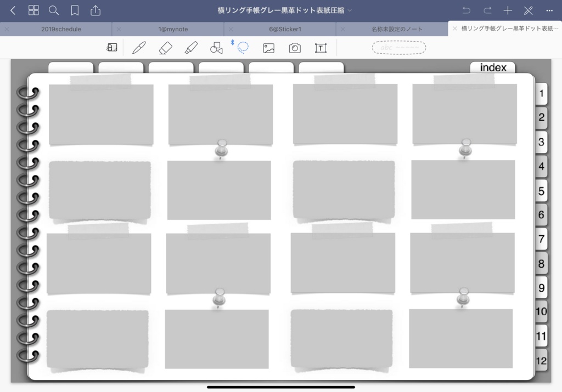
Task: Activate the Lasso selection tool
Action: [x=243, y=48]
